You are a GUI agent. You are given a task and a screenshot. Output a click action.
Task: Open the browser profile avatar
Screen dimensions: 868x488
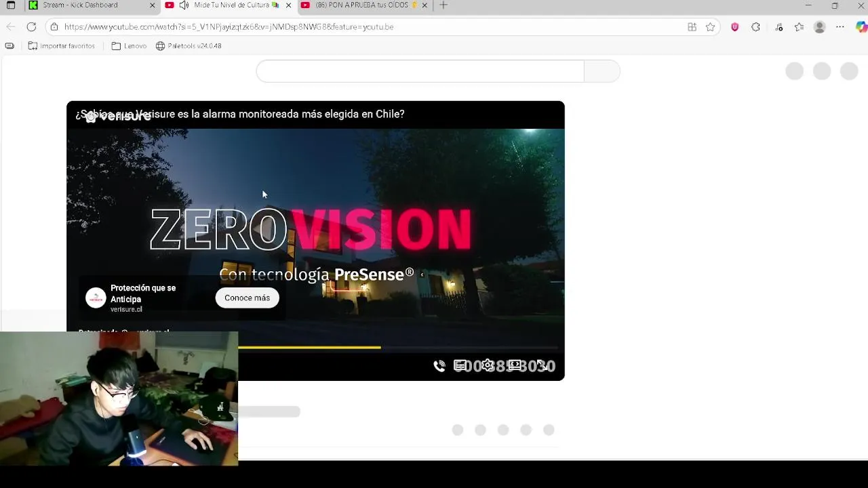pos(819,27)
